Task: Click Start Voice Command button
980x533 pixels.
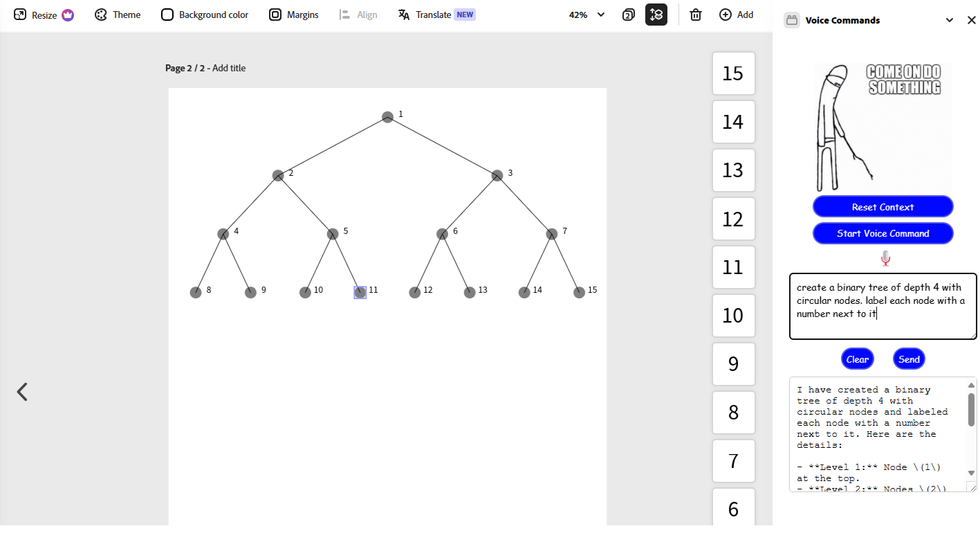Action: pos(883,233)
